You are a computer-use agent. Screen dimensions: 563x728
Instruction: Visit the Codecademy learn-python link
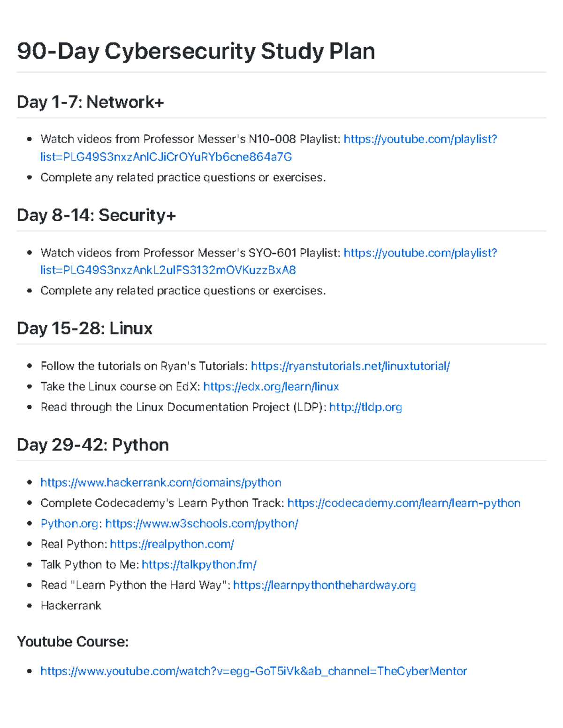click(404, 503)
